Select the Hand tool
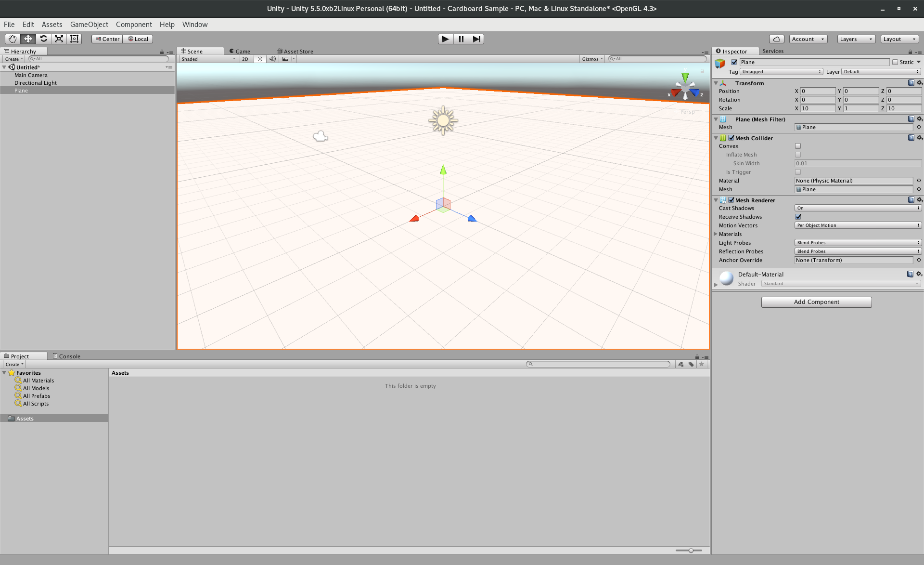This screenshot has width=924, height=565. click(x=13, y=39)
